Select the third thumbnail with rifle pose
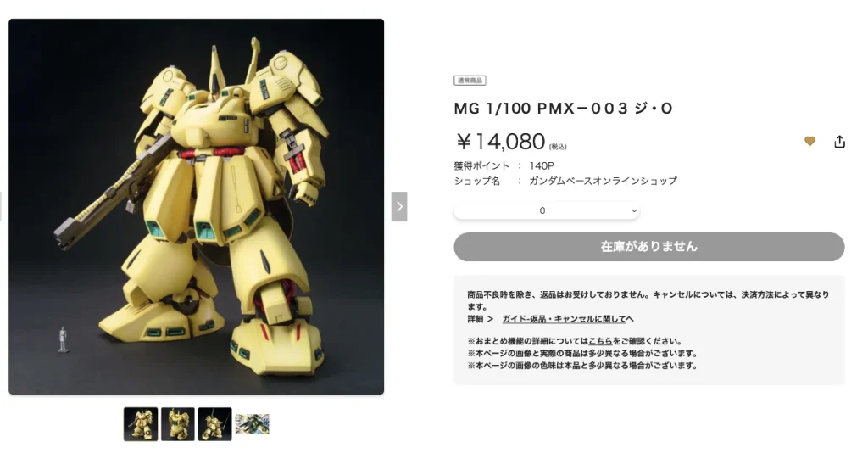The height and width of the screenshot is (459, 868). (x=214, y=424)
